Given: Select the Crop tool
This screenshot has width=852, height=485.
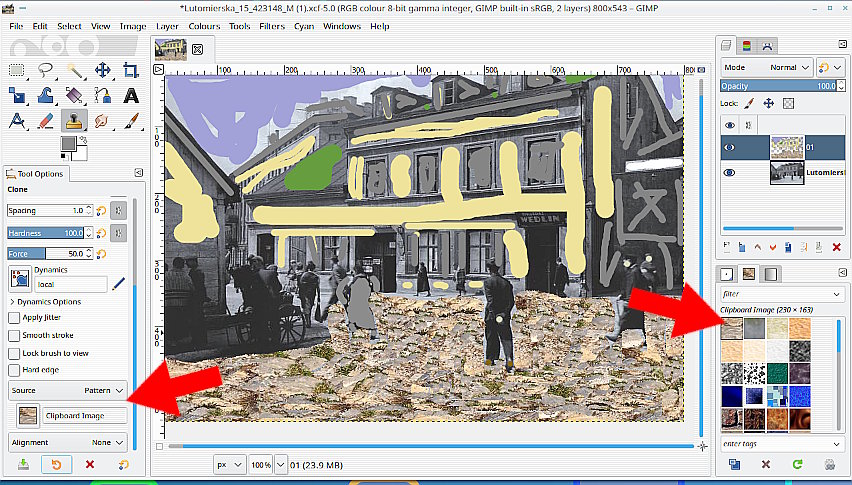Looking at the screenshot, I should tap(131, 70).
